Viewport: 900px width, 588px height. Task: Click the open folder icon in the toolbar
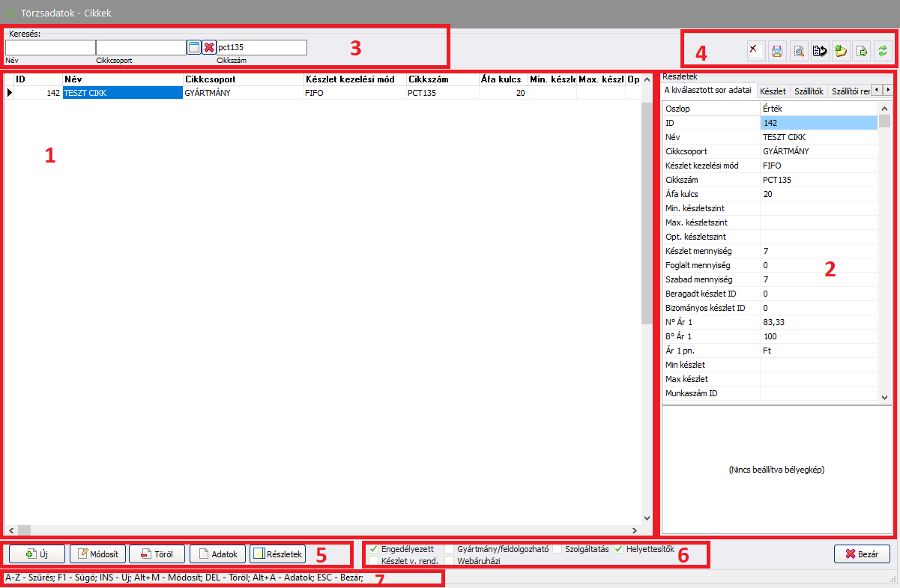841,51
